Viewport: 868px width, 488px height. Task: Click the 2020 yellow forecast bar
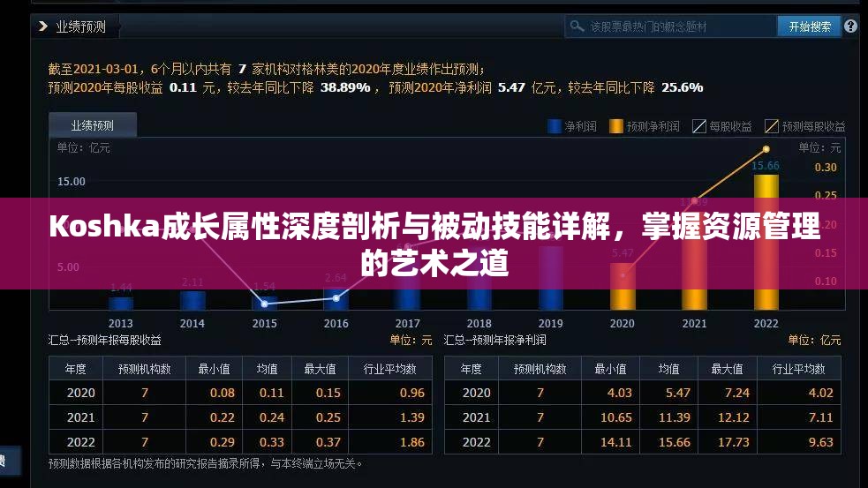coord(623,286)
